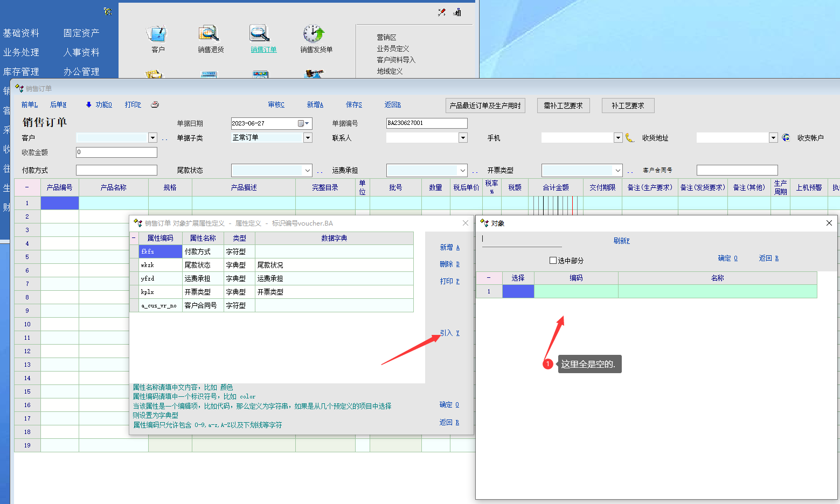840x504 pixels.
Task: Expand the 开票类型 dropdown
Action: tap(618, 171)
